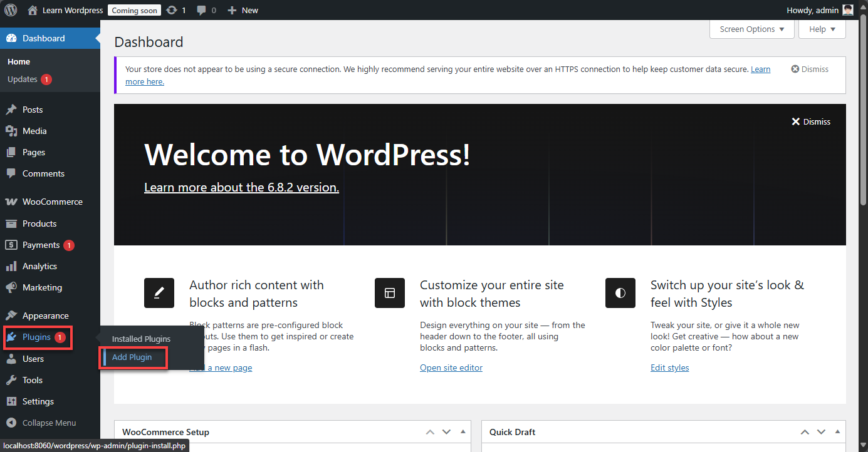Open the updates icon in admin bar

tap(172, 10)
